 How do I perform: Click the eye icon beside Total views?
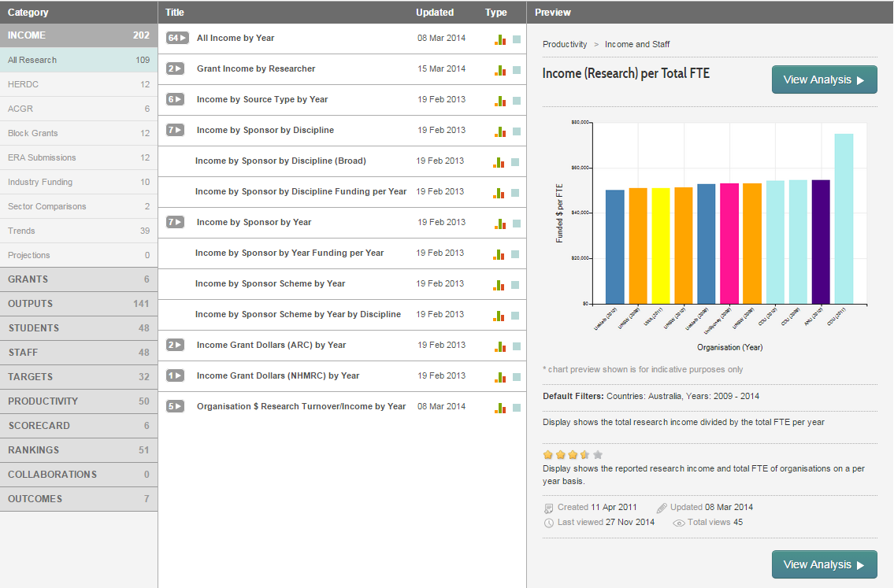pyautogui.click(x=679, y=523)
